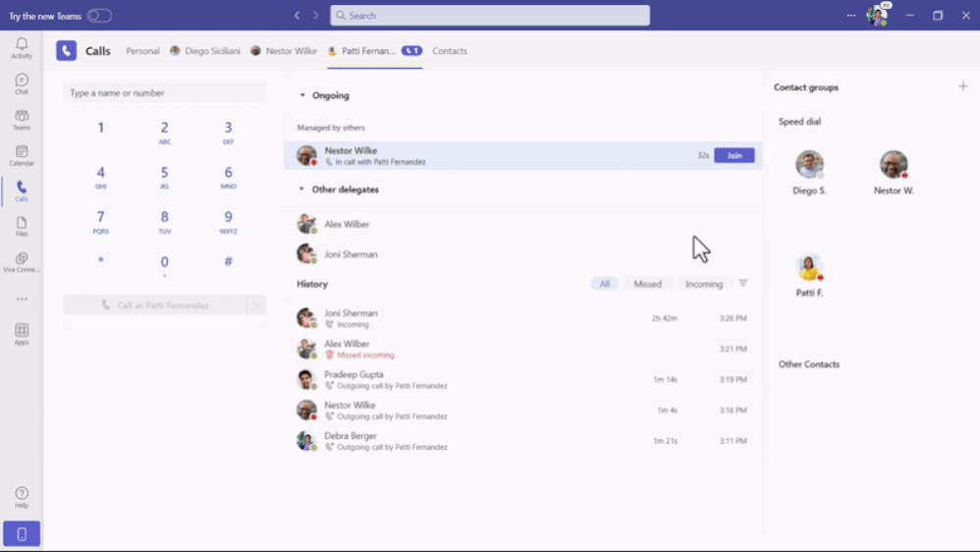Image resolution: width=980 pixels, height=552 pixels.
Task: Dial keypad digit 8 TUV
Action: tap(164, 221)
